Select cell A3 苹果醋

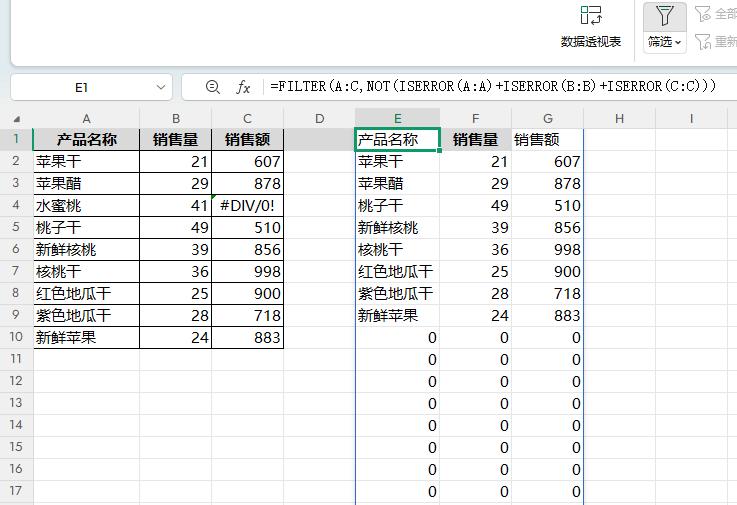tap(86, 184)
